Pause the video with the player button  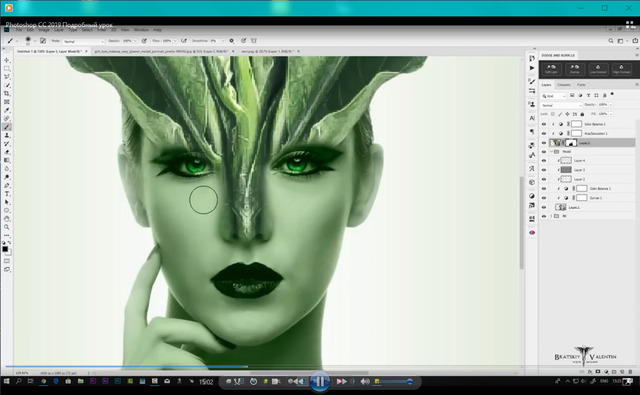tap(320, 382)
